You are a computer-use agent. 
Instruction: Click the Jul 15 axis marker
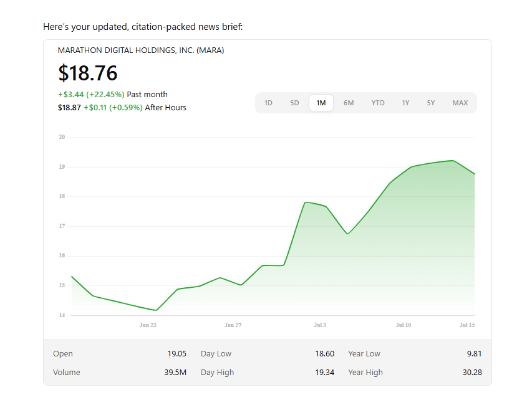tap(467, 325)
